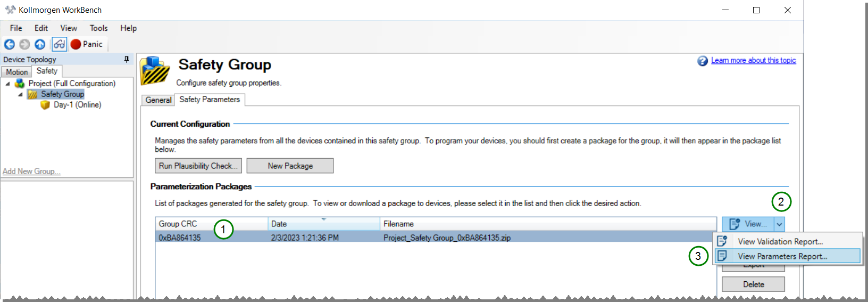Viewport: 868px width, 302px height.
Task: Click the New Package button
Action: [x=290, y=166]
